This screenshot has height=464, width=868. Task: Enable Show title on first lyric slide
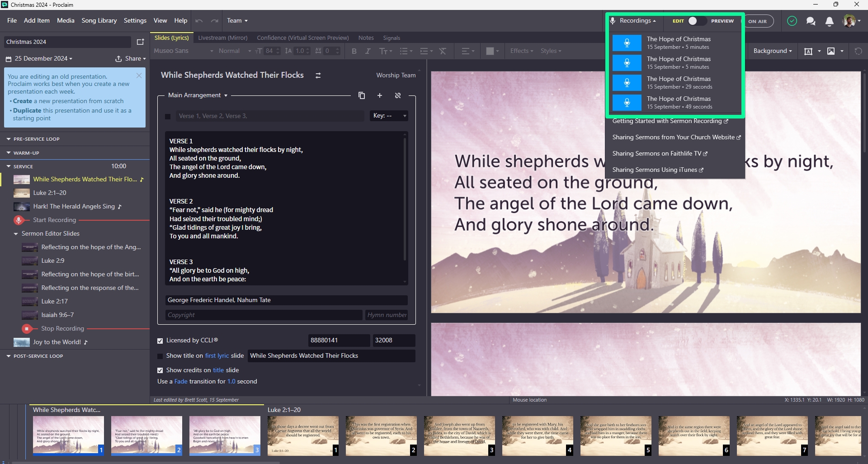tap(160, 356)
